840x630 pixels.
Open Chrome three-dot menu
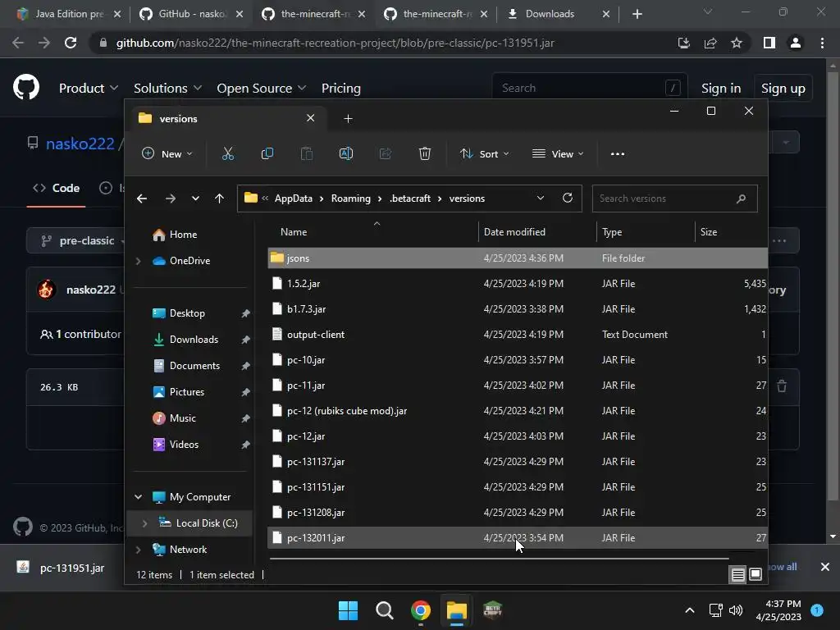[822, 43]
